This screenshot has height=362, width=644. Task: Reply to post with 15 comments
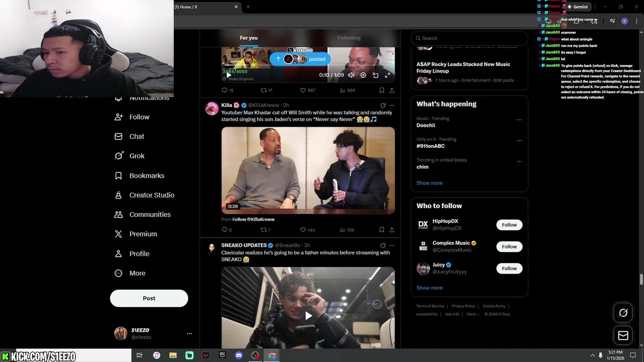point(227,90)
